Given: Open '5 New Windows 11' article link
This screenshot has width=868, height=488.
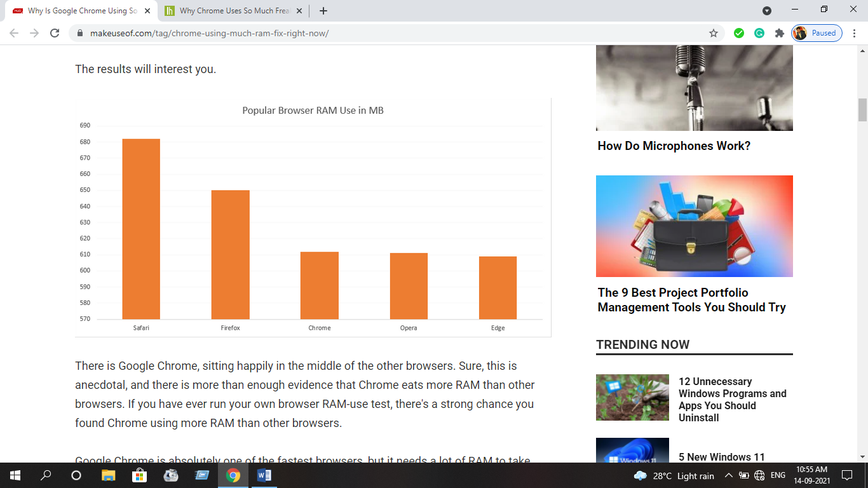Looking at the screenshot, I should coord(722,457).
